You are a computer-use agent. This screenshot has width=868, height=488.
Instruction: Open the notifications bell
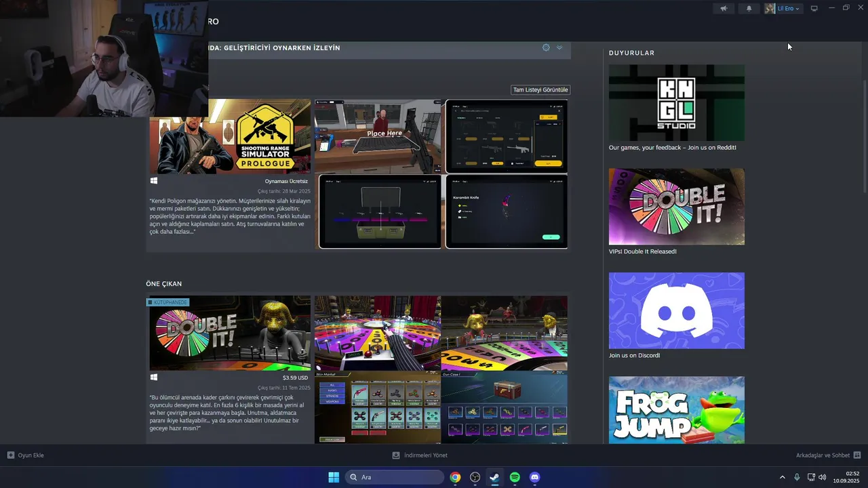[749, 8]
